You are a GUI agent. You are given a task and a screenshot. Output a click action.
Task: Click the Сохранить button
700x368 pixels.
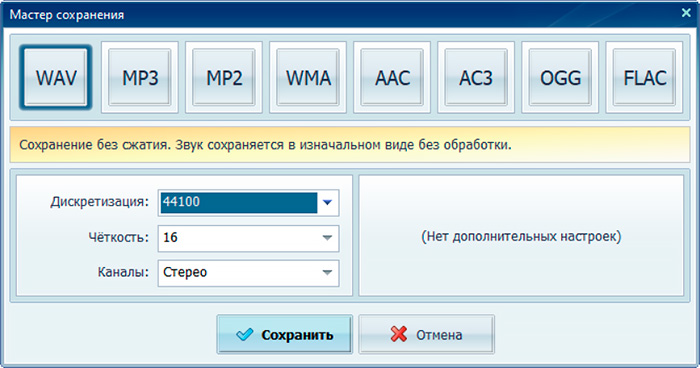(284, 335)
